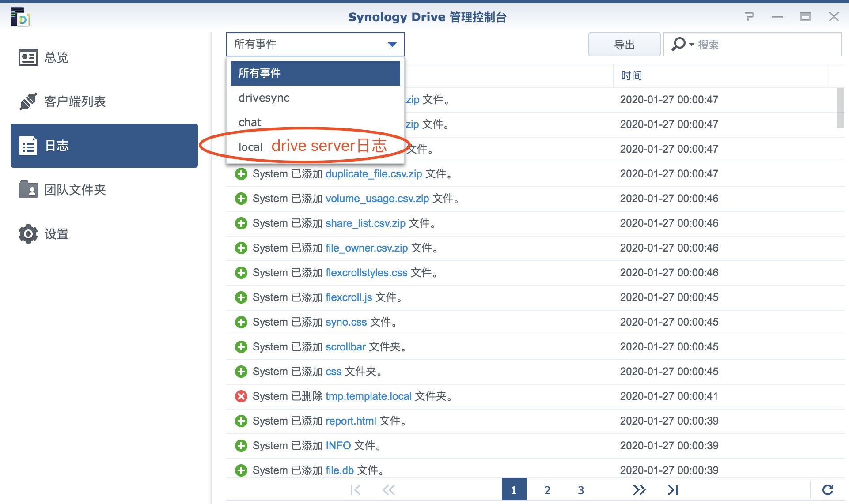Open css folder link

click(334, 372)
